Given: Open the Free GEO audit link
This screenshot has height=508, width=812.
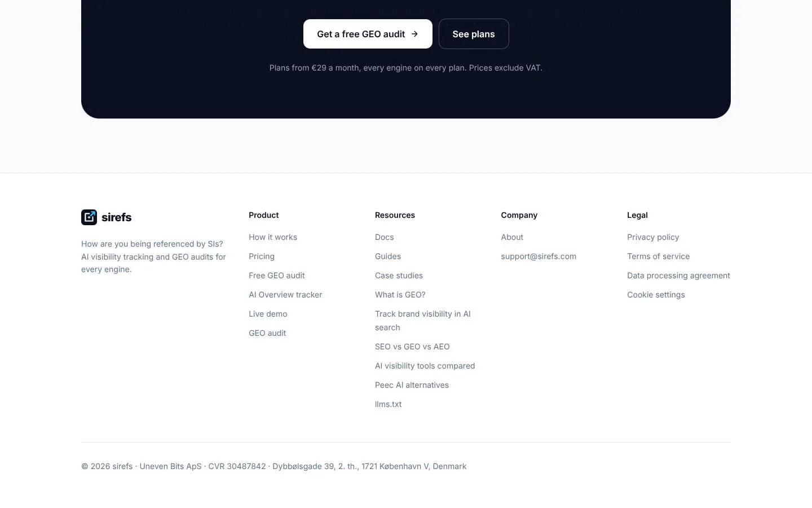Looking at the screenshot, I should [x=277, y=275].
